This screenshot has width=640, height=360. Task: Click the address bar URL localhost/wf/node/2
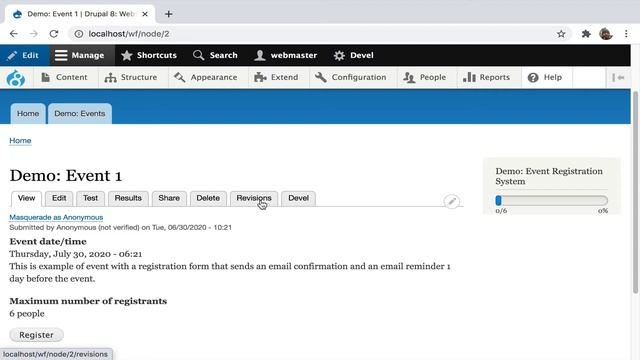tap(129, 34)
